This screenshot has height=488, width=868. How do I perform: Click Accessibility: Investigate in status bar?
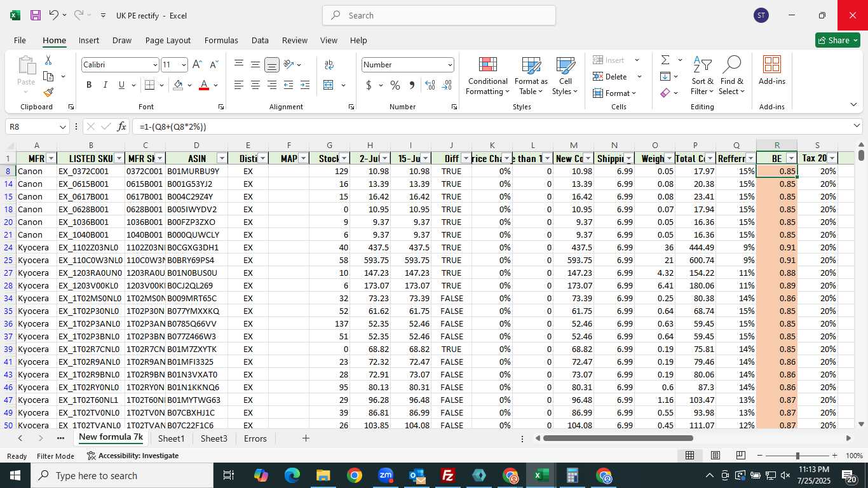pos(133,456)
